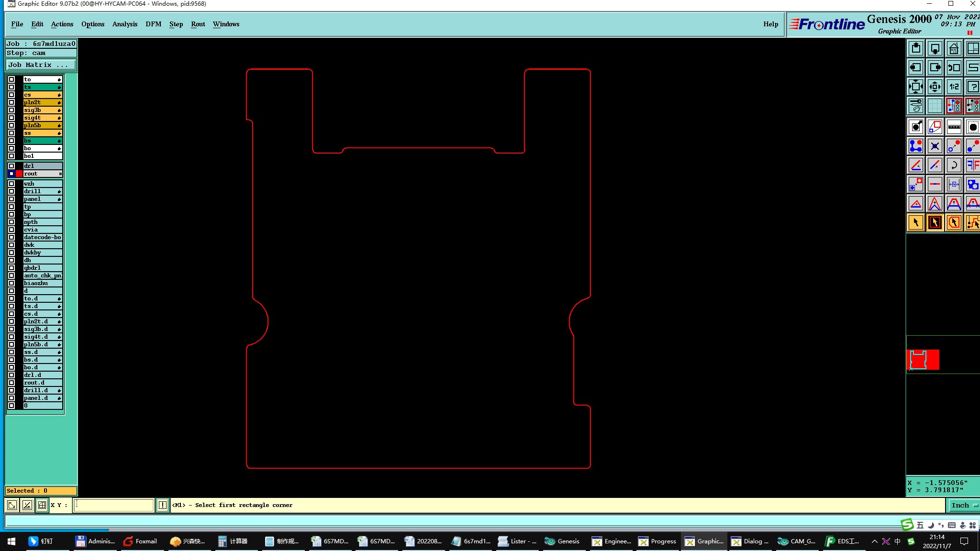Open the DFM menu
980x551 pixels.
(x=153, y=24)
